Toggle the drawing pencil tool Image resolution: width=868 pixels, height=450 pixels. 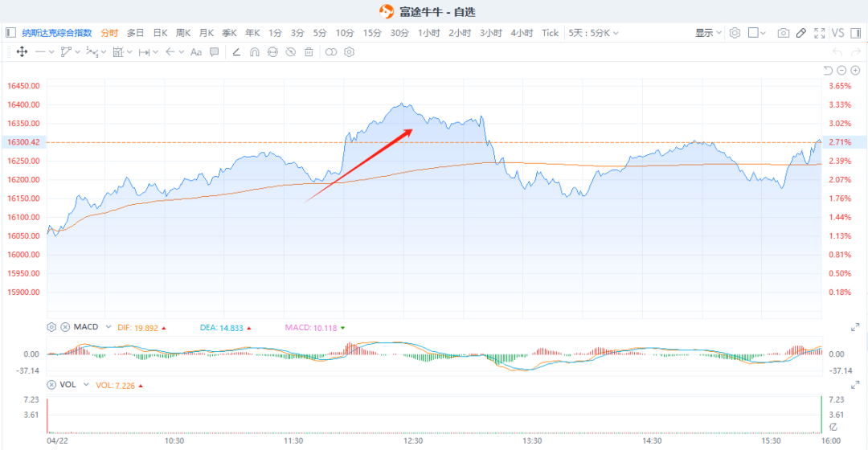[x=801, y=33]
